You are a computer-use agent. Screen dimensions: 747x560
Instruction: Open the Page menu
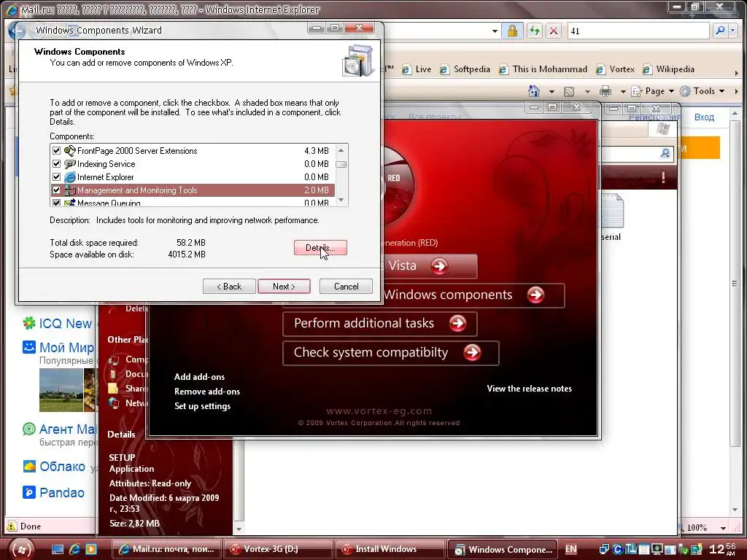(x=652, y=91)
